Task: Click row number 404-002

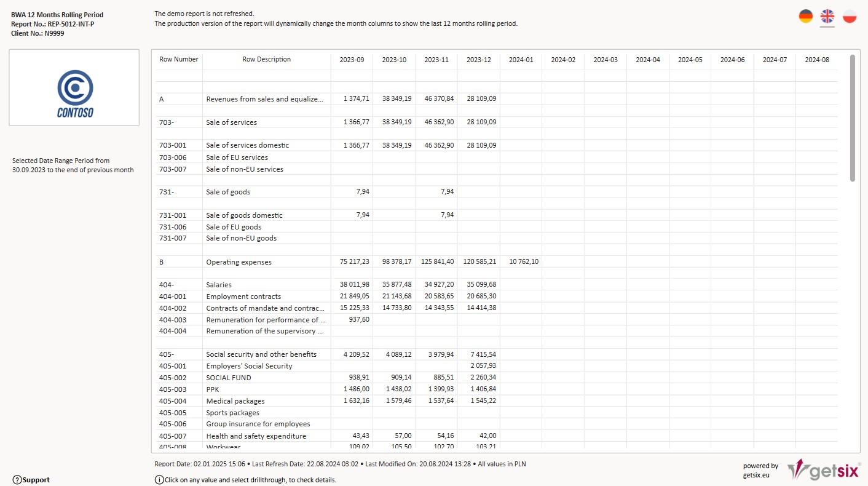Action: 172,308
